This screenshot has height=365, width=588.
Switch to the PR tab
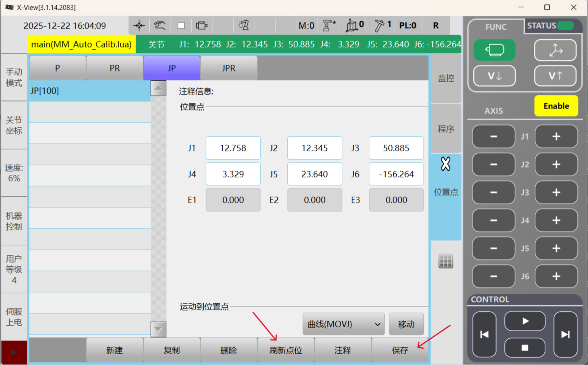115,69
